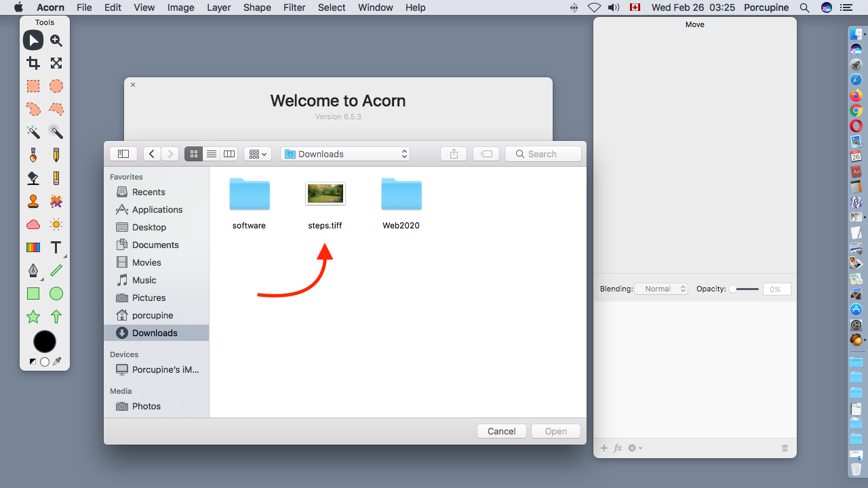The image size is (868, 488).
Task: Open the Blending mode Normal dropdown
Action: (661, 289)
